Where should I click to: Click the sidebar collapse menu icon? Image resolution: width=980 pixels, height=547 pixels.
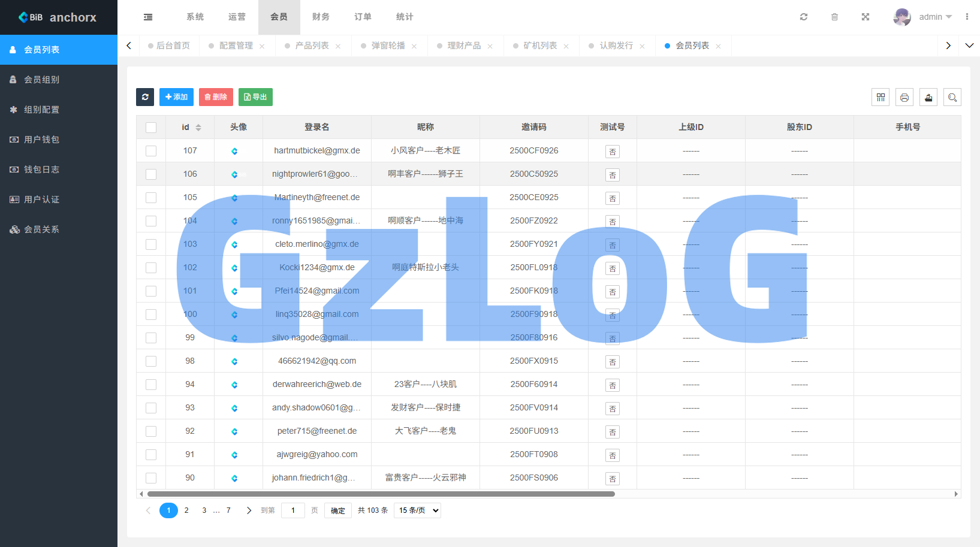pos(148,17)
